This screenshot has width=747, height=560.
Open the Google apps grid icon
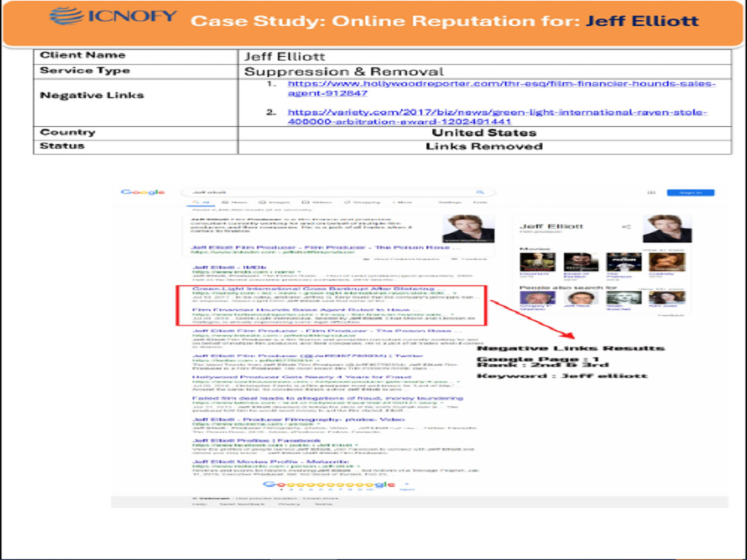point(651,193)
